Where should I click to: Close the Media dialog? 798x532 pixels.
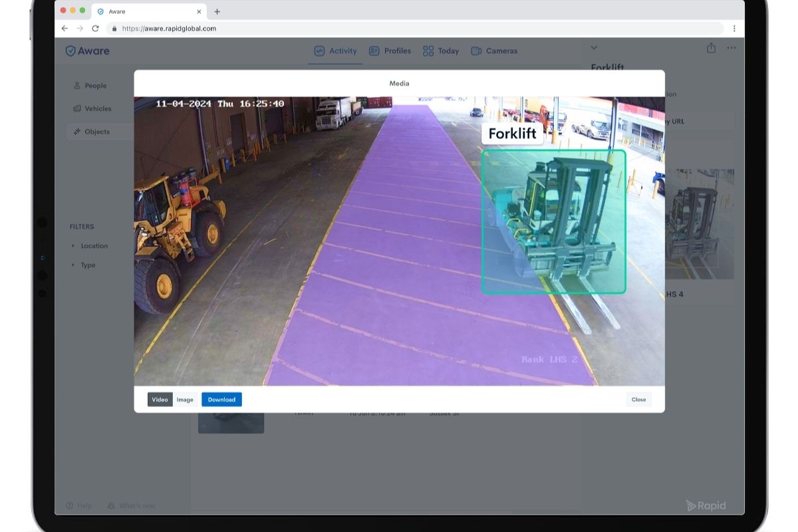638,400
